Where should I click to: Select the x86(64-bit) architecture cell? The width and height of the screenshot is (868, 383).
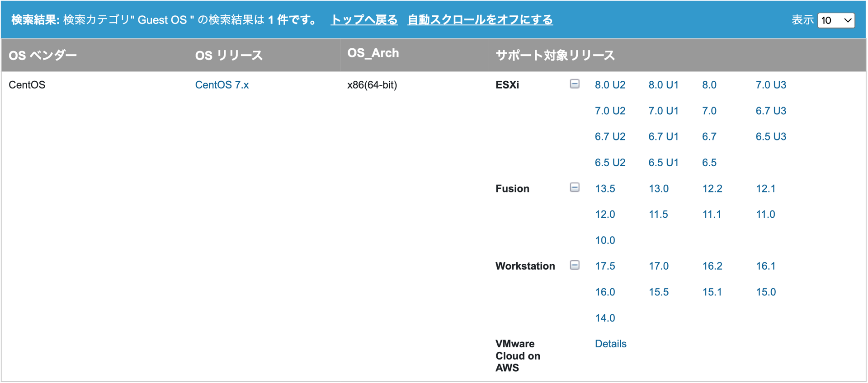pyautogui.click(x=372, y=85)
